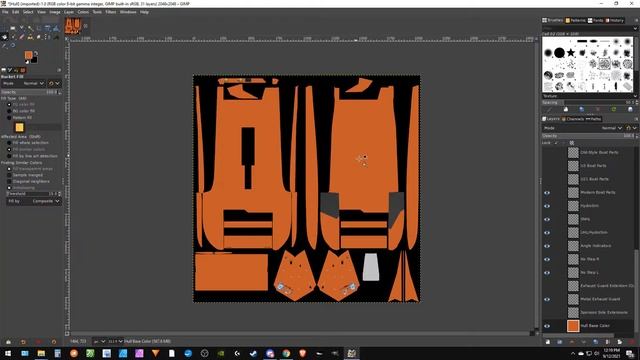Enable the Sample merged checkbox
This screenshot has width=640, height=360.
[9, 175]
